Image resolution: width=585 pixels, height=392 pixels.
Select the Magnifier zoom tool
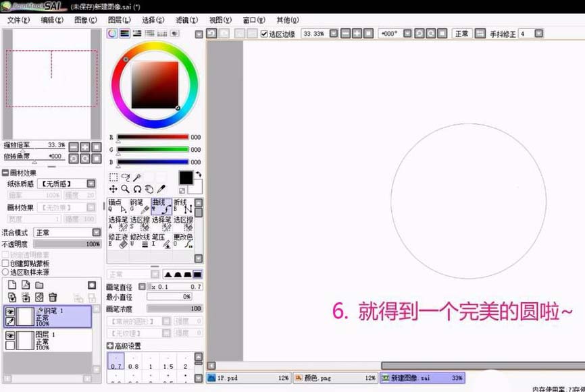point(124,188)
